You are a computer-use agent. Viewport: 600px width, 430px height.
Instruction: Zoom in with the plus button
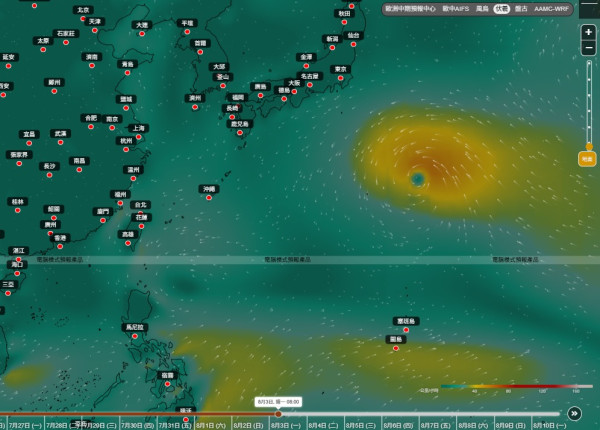pos(589,32)
